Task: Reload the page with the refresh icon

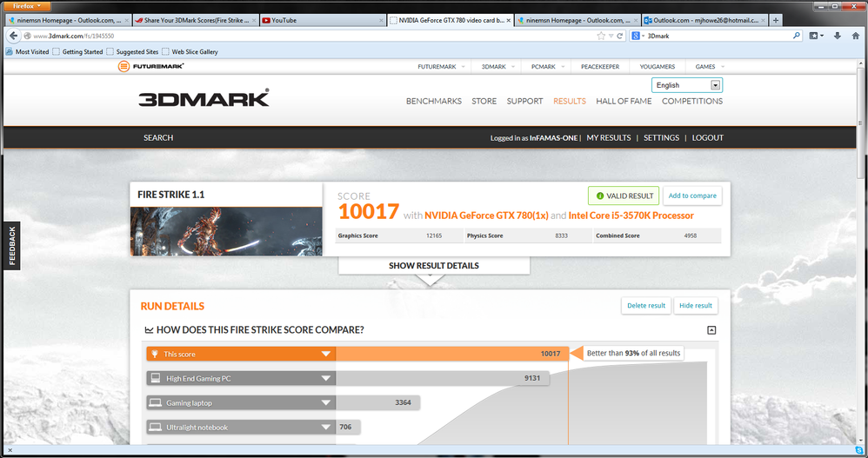Action: click(620, 36)
